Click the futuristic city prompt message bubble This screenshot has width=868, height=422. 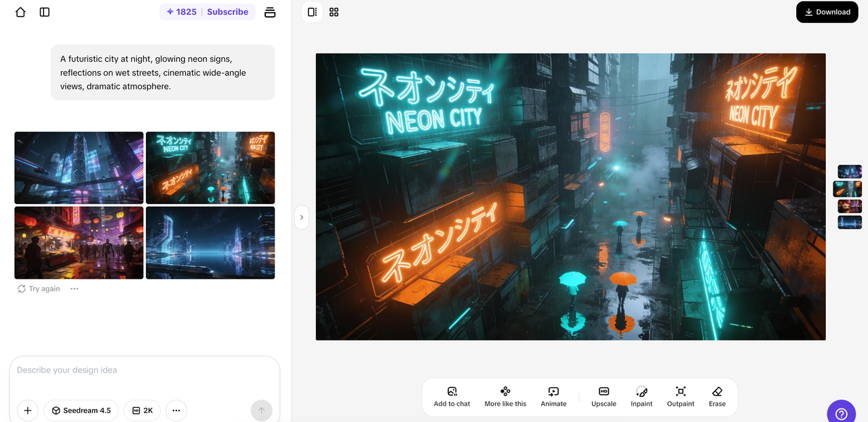click(x=163, y=73)
